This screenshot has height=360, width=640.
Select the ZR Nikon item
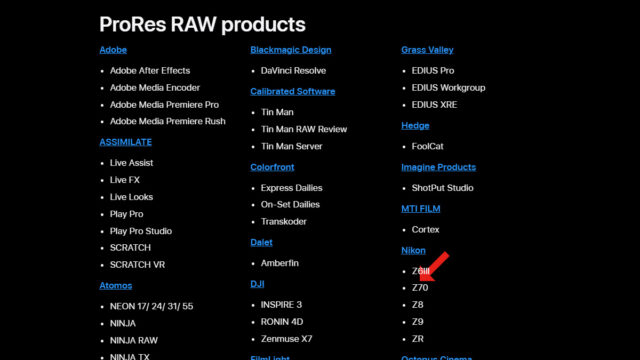(417, 339)
